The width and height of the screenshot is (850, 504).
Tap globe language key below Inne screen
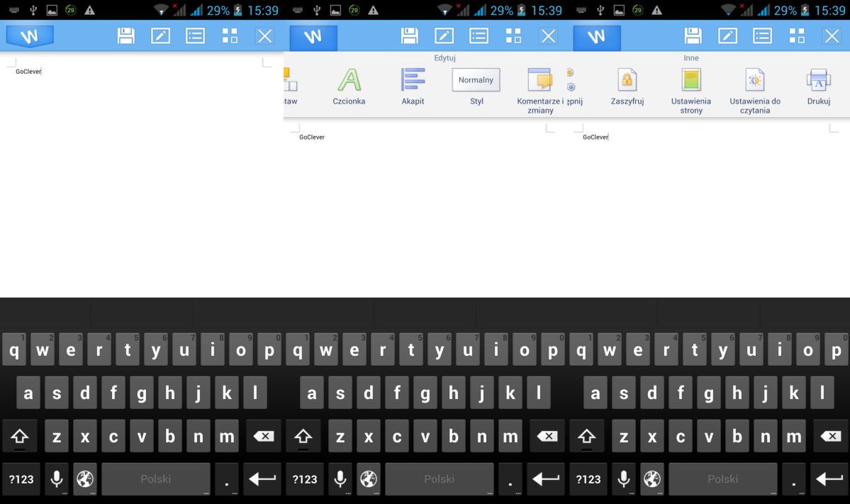click(x=652, y=479)
